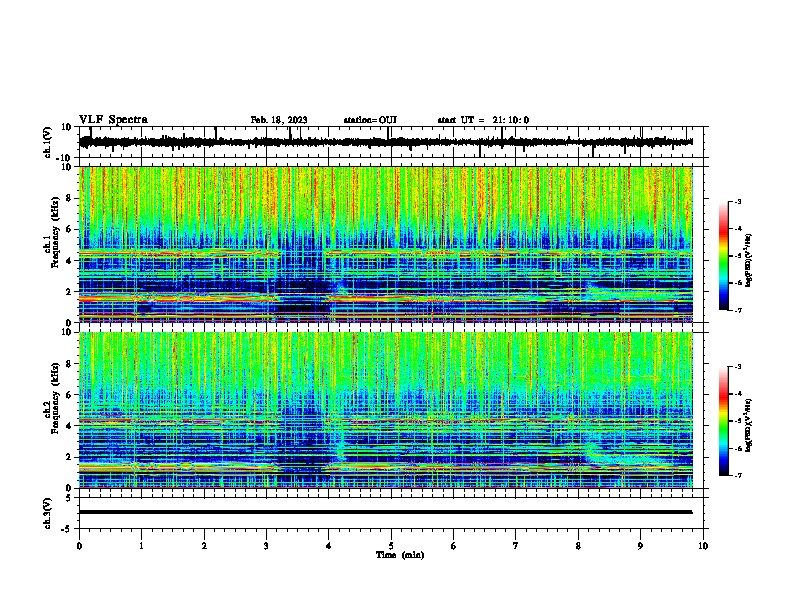The height and width of the screenshot is (612, 792).
Task: Click the "station=OUI" header label
Action: (370, 120)
